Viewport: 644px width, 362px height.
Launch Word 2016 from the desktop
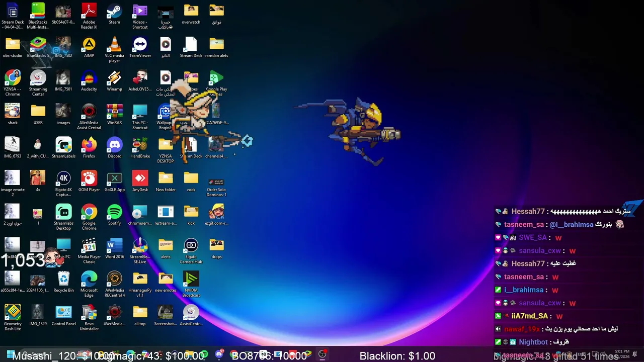coord(114,248)
